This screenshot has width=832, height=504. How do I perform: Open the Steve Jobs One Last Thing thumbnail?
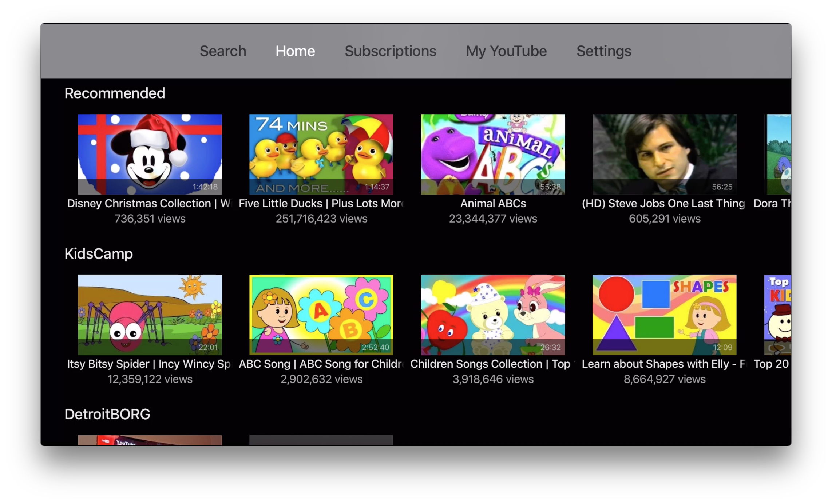664,154
